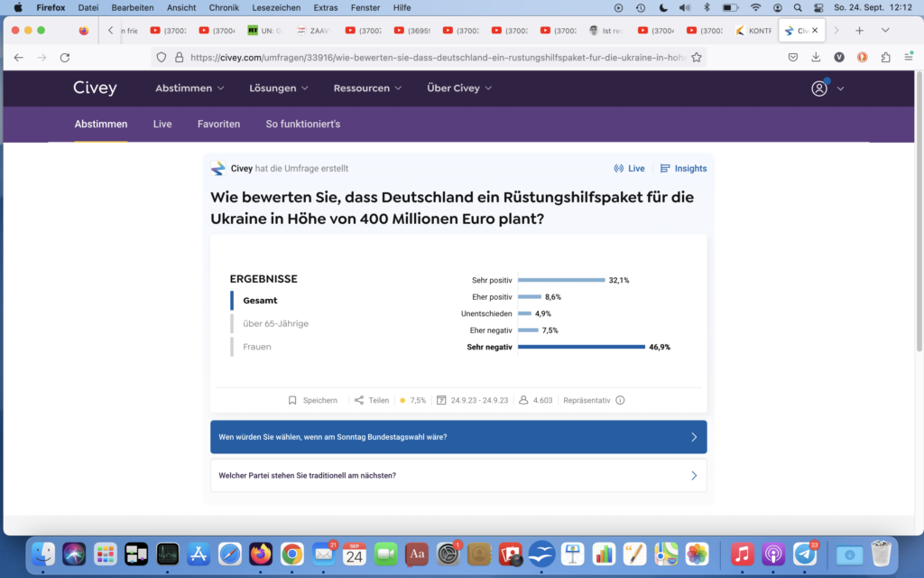Viewport: 924px width, 578px height.
Task: Select the über 65-Jährige filter
Action: (x=275, y=323)
